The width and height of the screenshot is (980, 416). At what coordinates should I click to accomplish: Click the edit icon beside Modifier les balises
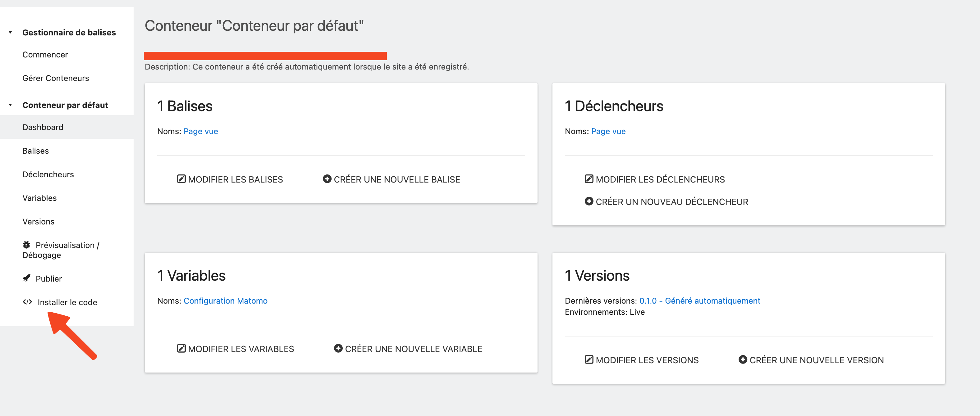181,179
